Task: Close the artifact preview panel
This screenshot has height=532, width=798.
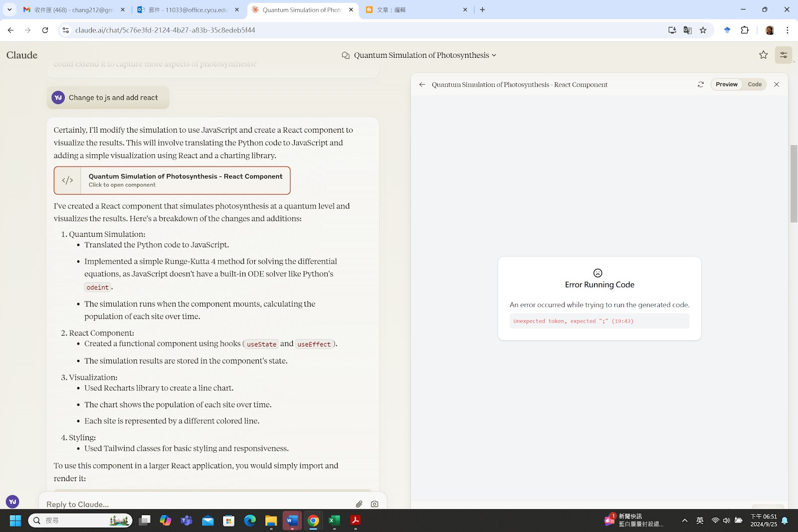Action: pyautogui.click(x=777, y=85)
